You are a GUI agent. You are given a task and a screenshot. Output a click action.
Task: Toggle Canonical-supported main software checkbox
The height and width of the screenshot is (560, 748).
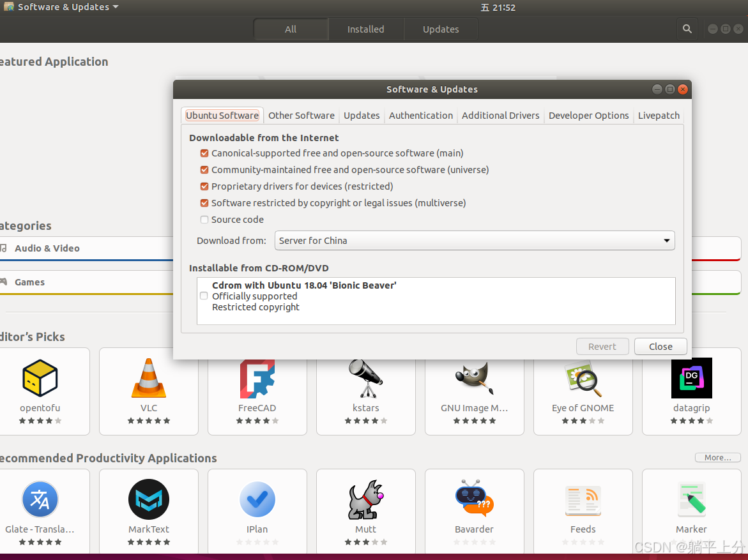[x=204, y=153]
